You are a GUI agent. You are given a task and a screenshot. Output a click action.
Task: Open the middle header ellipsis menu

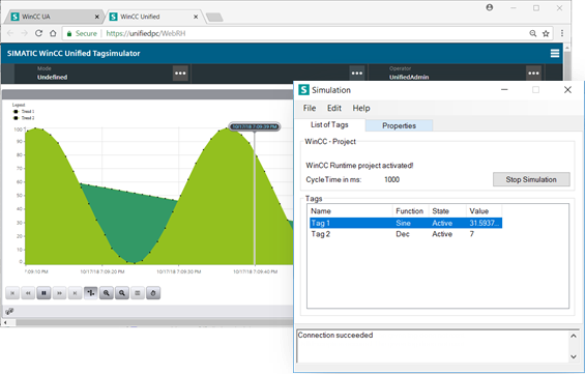(x=357, y=73)
